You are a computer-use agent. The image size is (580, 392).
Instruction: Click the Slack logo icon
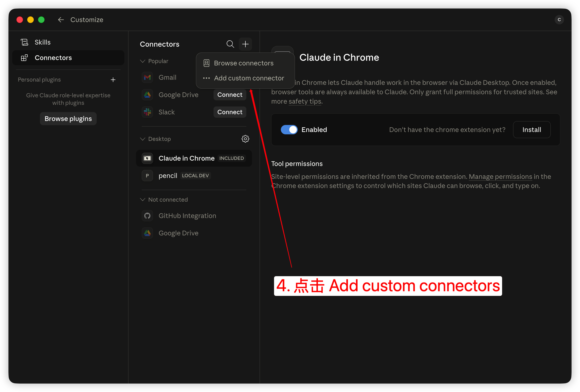pos(147,112)
